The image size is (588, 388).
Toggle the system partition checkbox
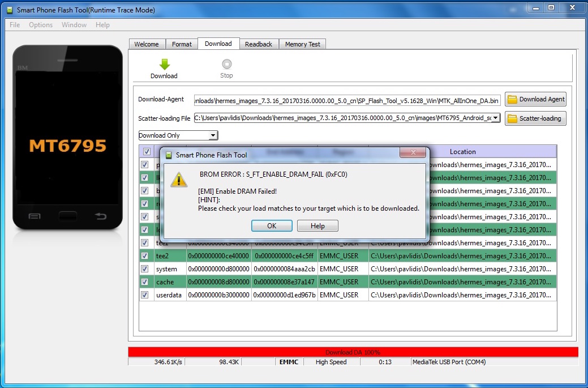tap(145, 269)
